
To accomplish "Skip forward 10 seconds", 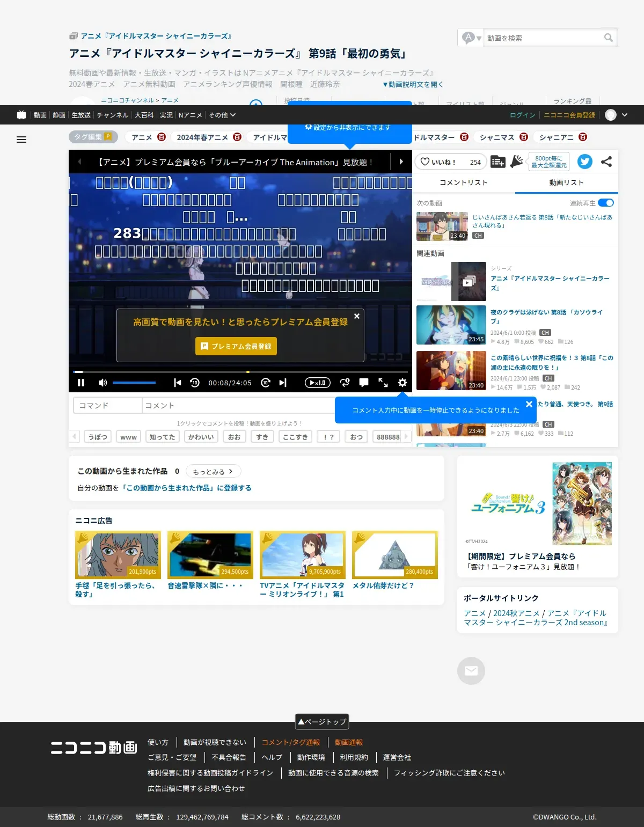I will [265, 383].
